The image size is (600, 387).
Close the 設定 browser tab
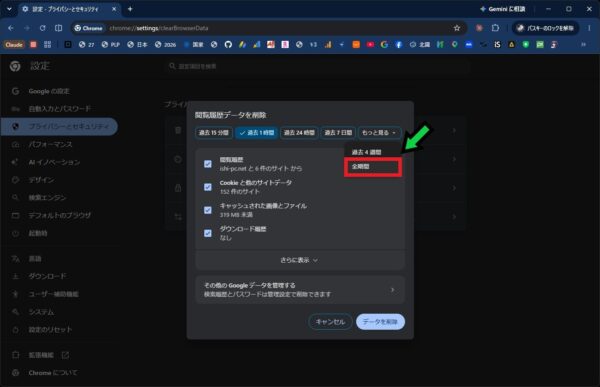(114, 9)
